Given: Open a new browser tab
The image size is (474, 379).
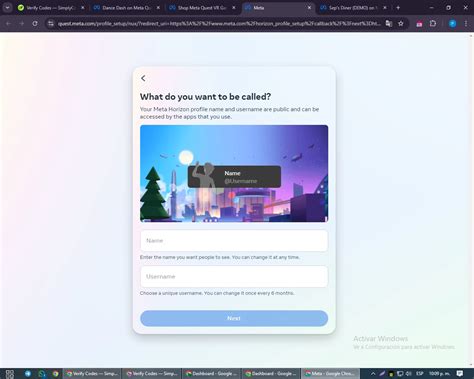Looking at the screenshot, I should coord(398,8).
